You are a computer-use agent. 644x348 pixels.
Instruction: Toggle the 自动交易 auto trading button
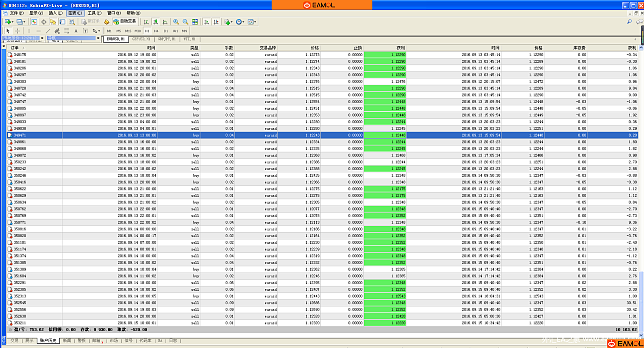pyautogui.click(x=125, y=21)
